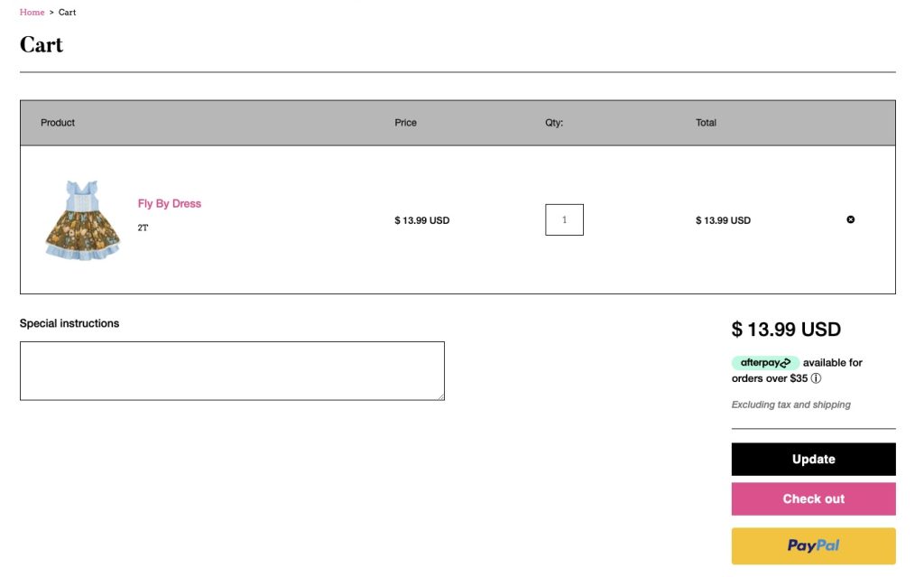Screen dimensions: 924x577
Task: Click the Special instructions label
Action: click(x=69, y=323)
